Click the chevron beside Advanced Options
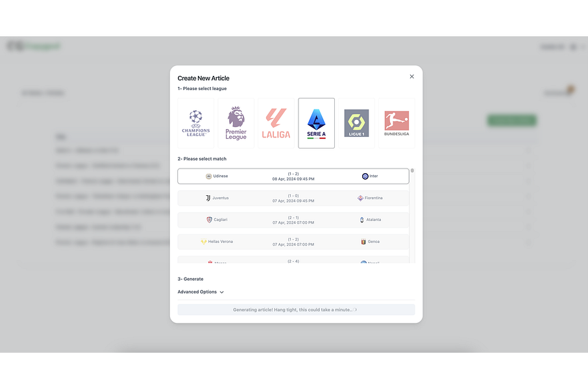This screenshot has height=389, width=588. 221,292
